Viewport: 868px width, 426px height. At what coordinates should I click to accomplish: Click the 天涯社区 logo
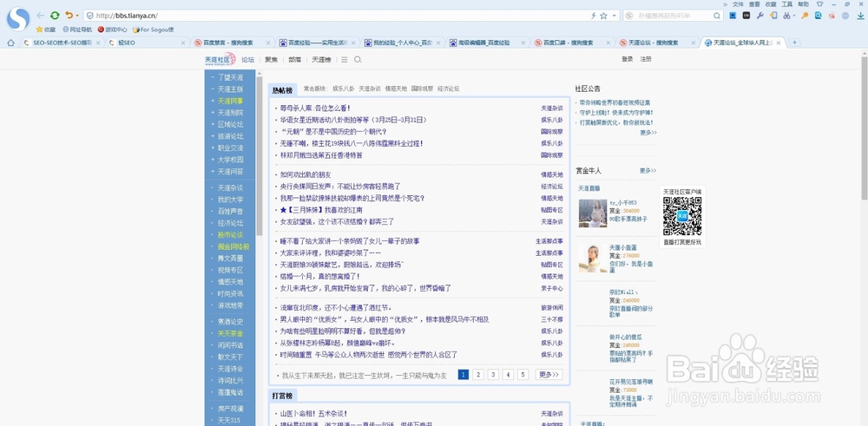coord(220,59)
